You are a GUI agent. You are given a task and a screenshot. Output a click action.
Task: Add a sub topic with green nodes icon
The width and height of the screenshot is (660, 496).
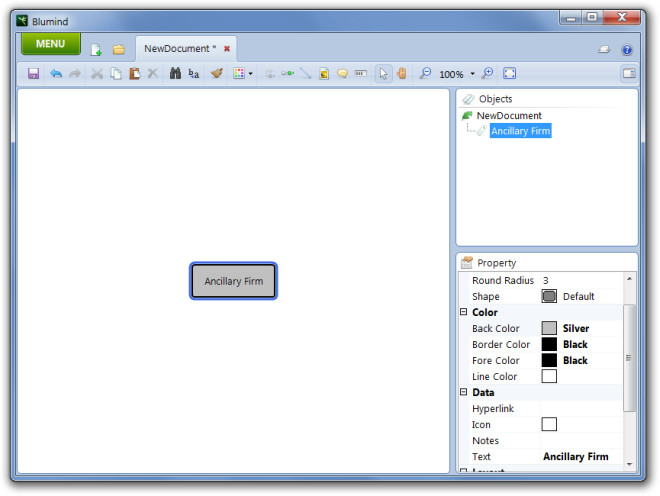(x=287, y=74)
